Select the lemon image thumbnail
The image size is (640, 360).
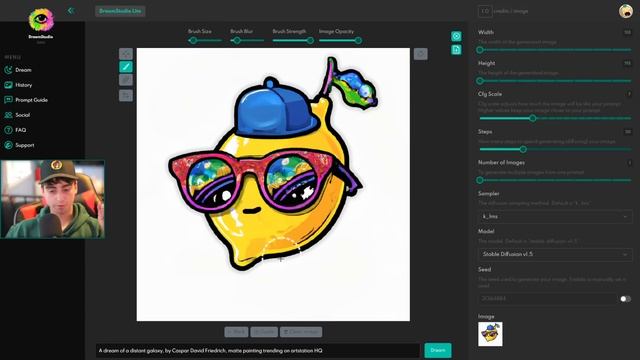coord(490,334)
